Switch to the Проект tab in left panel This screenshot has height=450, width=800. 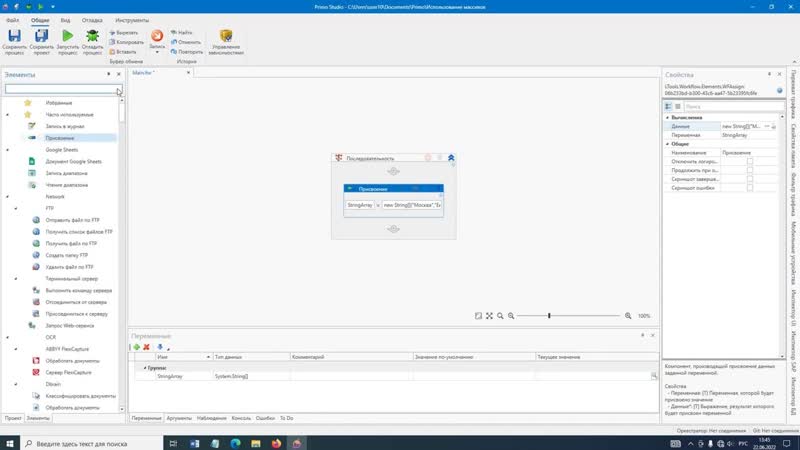tap(13, 418)
